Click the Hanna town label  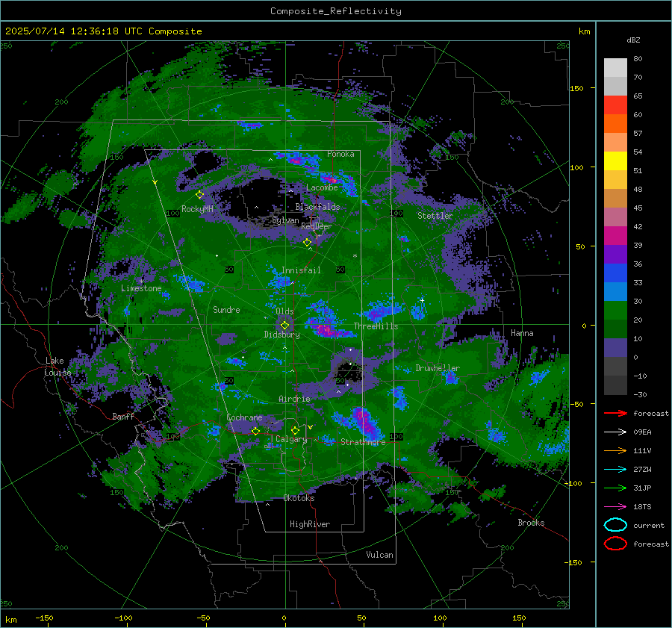point(522,333)
